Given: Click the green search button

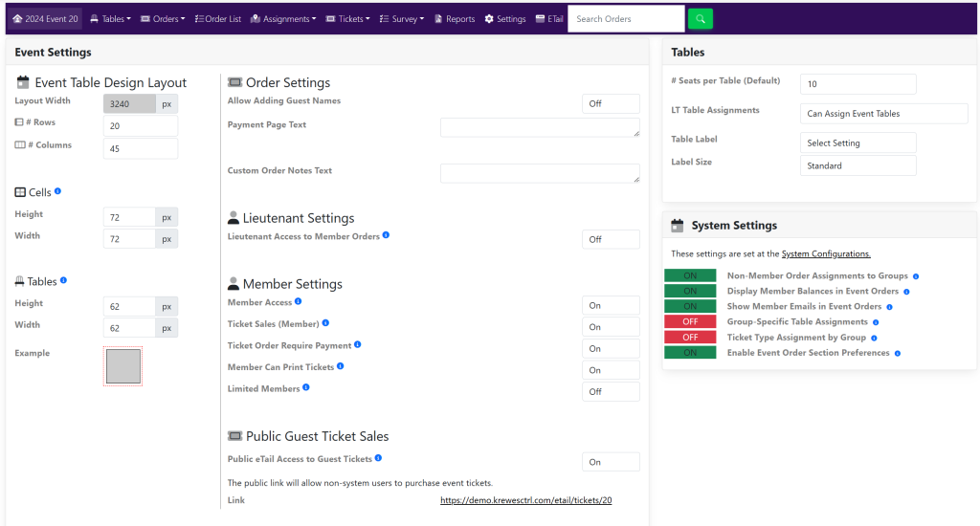Looking at the screenshot, I should (701, 19).
